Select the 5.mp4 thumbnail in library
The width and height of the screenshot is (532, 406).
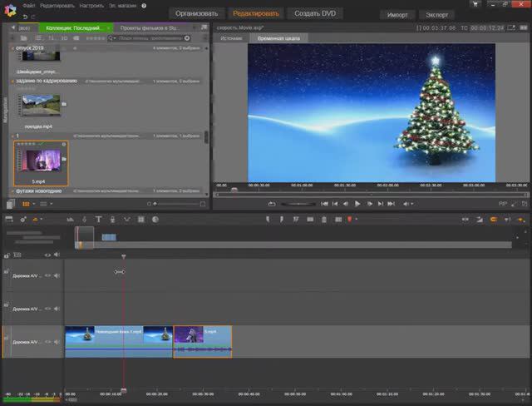coord(41,161)
